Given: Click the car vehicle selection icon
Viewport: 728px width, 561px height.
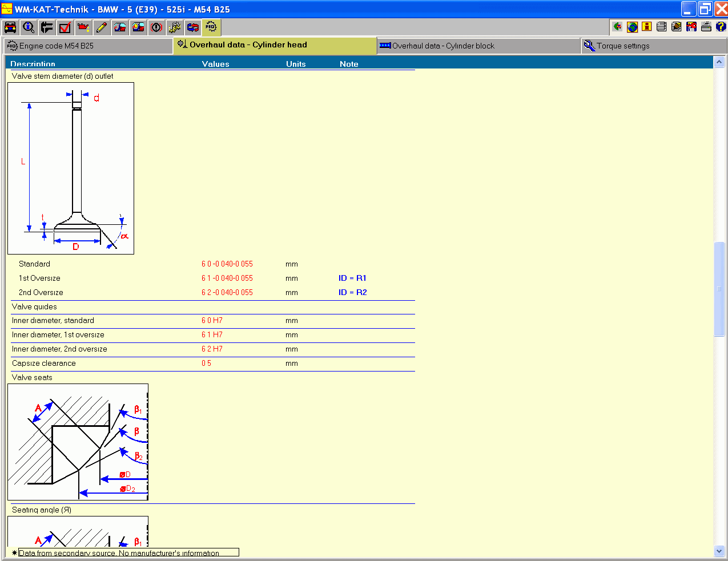Looking at the screenshot, I should (10, 27).
